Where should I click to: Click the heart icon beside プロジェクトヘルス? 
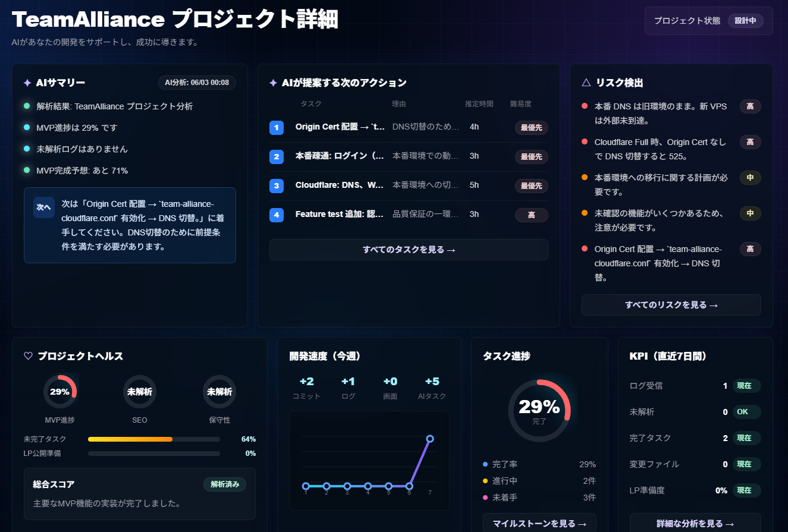pyautogui.click(x=28, y=356)
